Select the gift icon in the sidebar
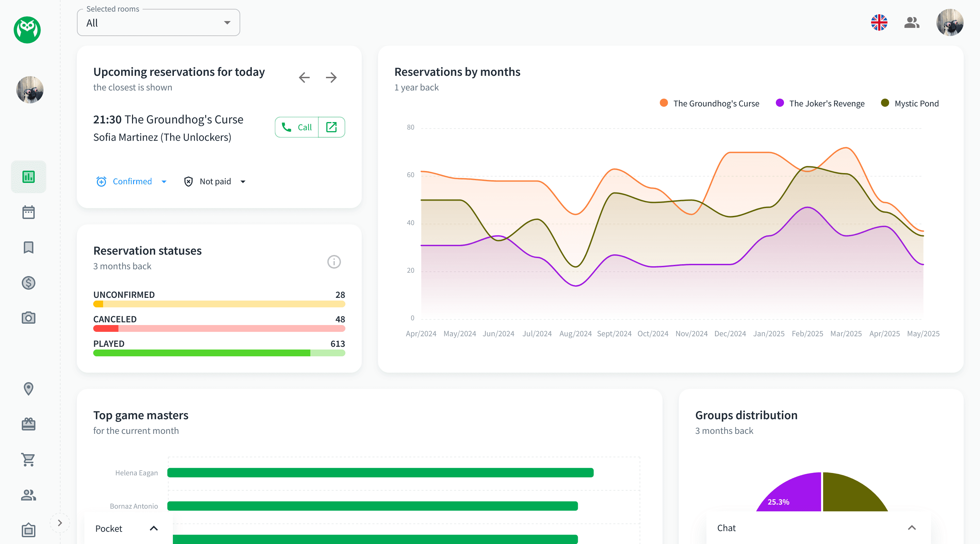The image size is (980, 544). [x=29, y=424]
